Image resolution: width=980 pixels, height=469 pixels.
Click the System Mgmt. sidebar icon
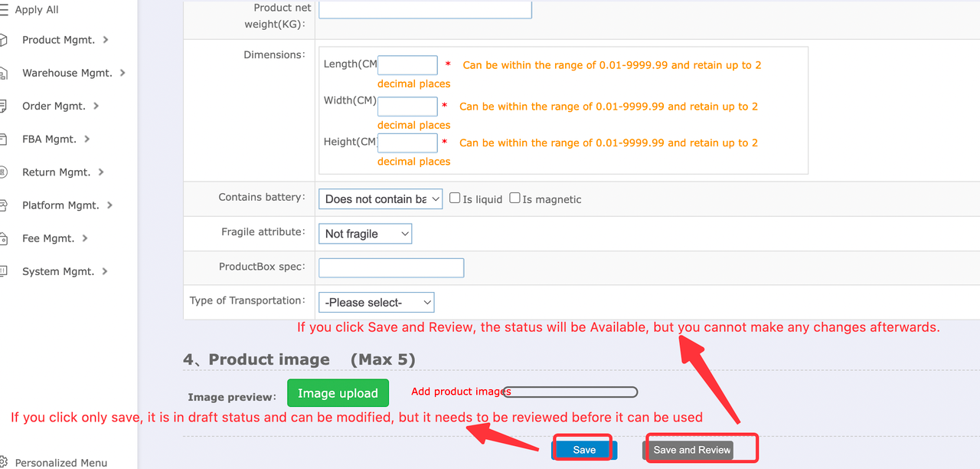[x=4, y=271]
